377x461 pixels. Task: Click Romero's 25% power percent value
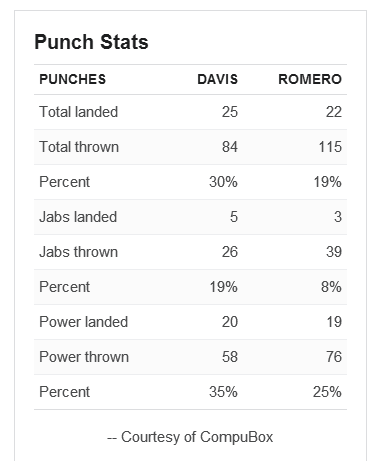(327, 392)
